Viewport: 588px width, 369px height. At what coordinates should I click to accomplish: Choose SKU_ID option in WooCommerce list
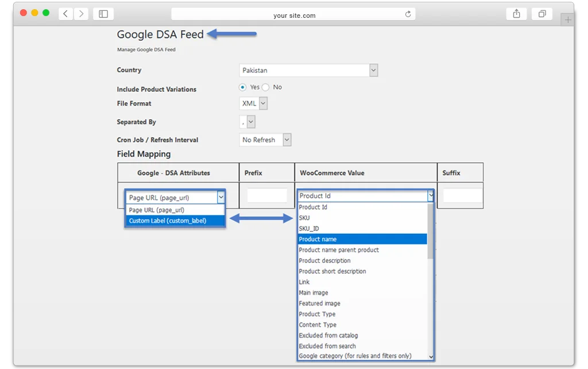[x=363, y=228]
